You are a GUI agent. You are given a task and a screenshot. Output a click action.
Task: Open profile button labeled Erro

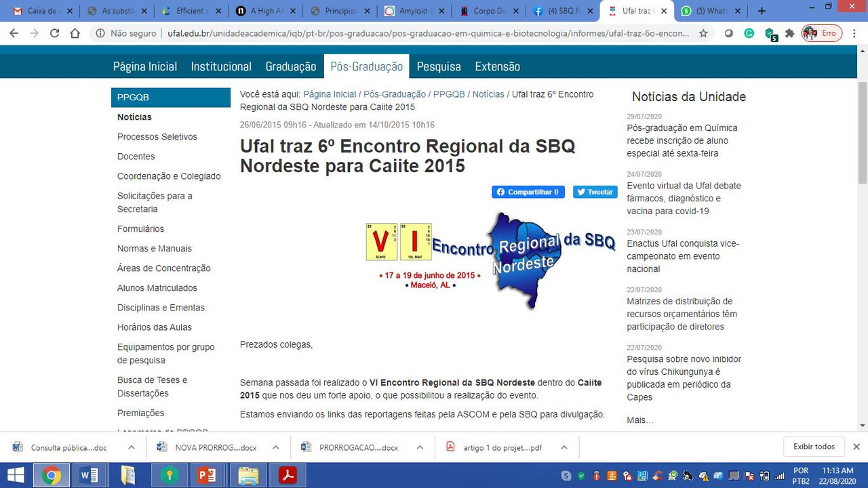coord(822,33)
